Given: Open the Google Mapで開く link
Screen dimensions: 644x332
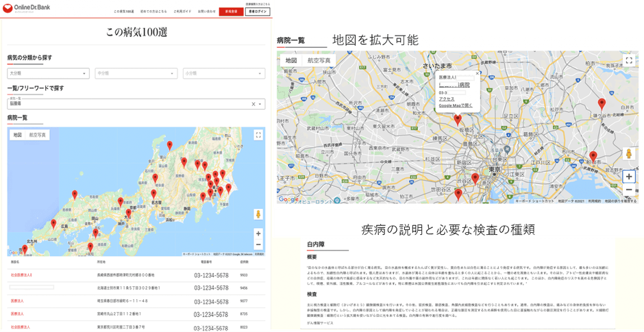Looking at the screenshot, I should (x=456, y=105).
